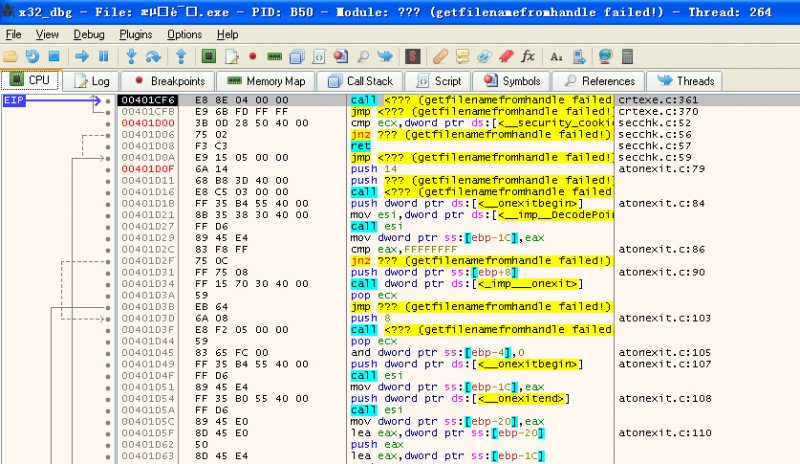
Task: Click the blue Stop/Close toolbar icon
Action: [54, 57]
